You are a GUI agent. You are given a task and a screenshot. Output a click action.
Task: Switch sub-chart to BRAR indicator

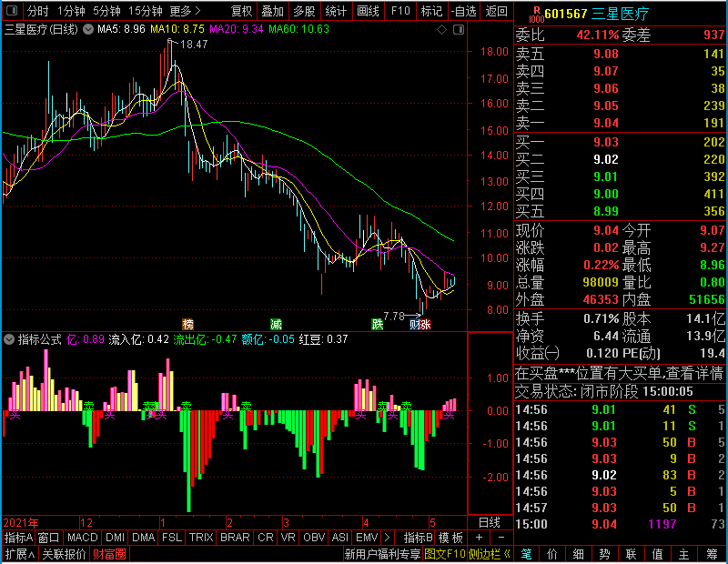click(235, 538)
